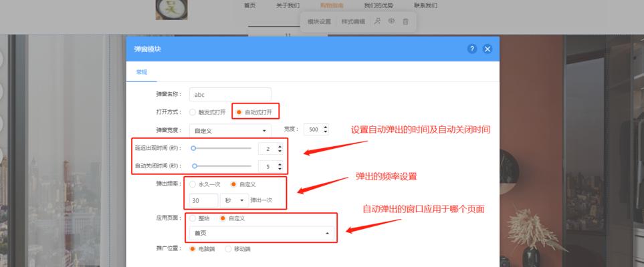The height and width of the screenshot is (267, 644).
Task: Click the trash delete icon in module toolbar
Action: click(405, 22)
